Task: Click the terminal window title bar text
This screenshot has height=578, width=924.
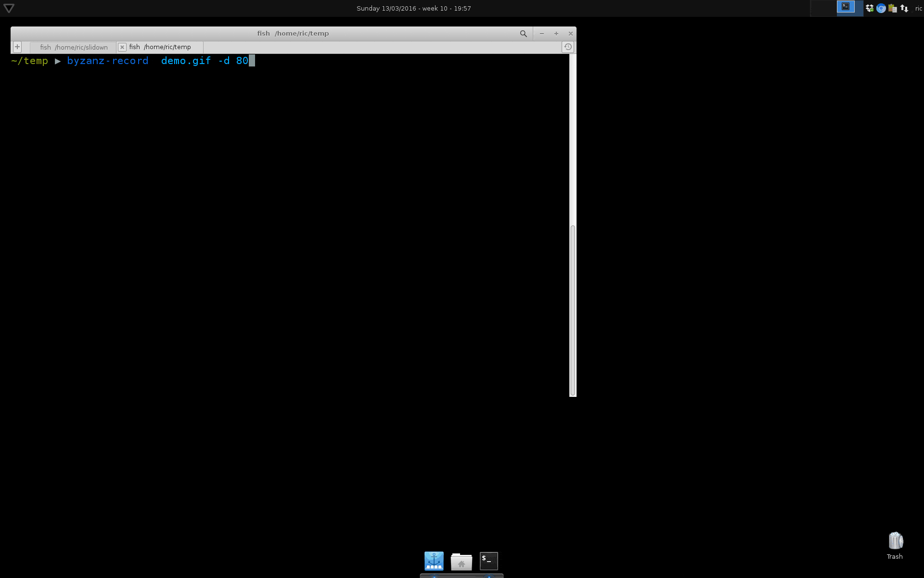Action: (293, 33)
